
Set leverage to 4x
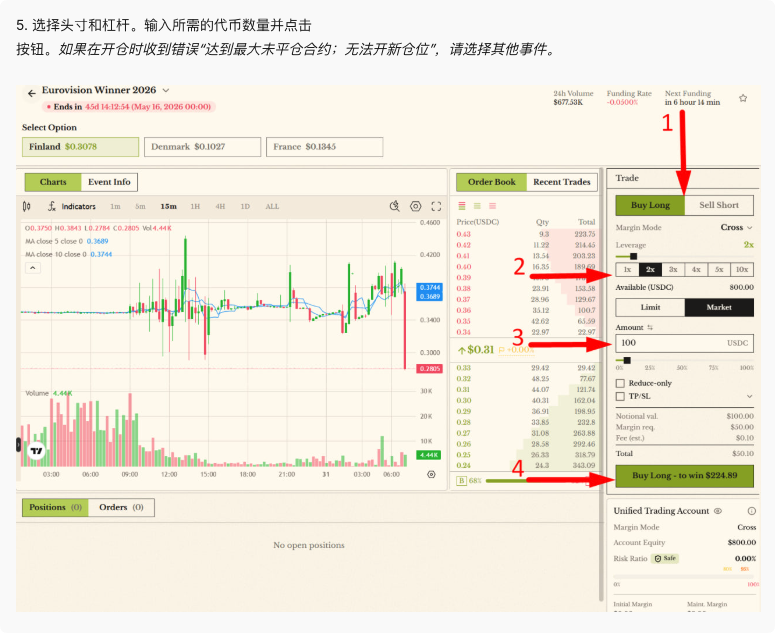click(696, 269)
